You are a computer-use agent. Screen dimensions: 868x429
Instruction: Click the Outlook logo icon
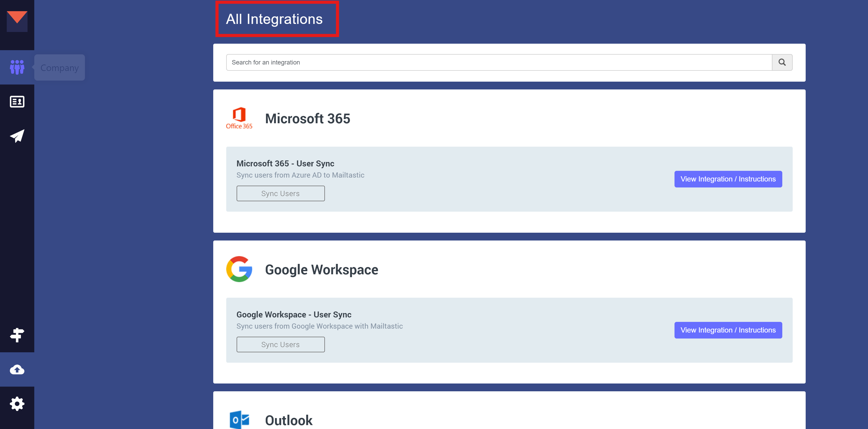(239, 420)
